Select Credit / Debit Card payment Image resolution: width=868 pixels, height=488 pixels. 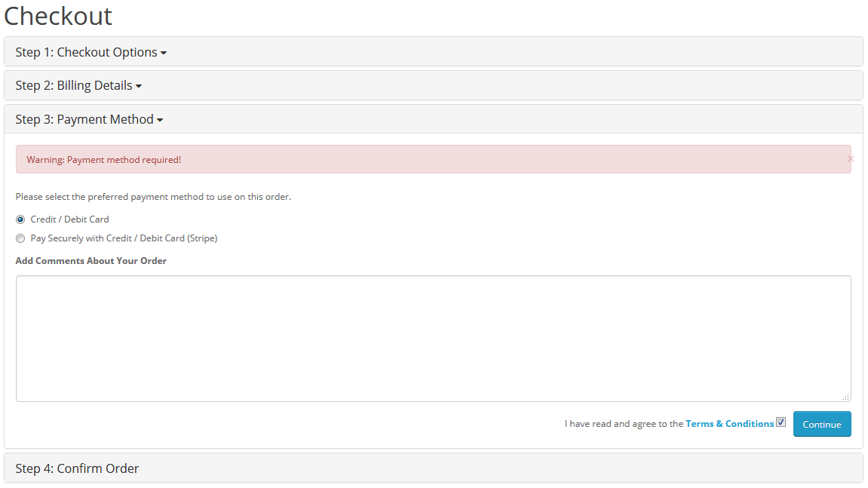click(x=20, y=219)
